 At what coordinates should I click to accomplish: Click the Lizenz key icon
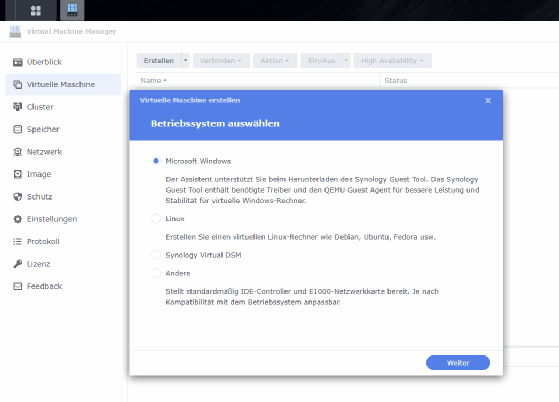(17, 264)
